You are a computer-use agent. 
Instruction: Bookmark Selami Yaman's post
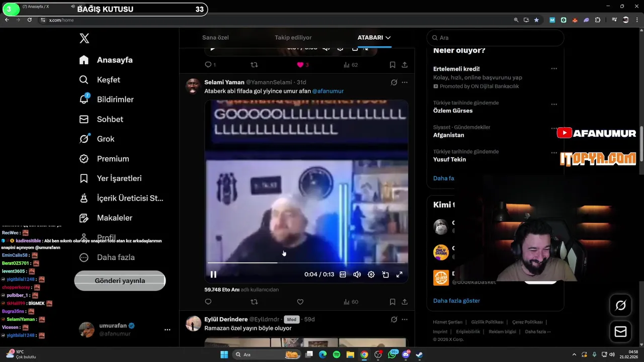(392, 302)
